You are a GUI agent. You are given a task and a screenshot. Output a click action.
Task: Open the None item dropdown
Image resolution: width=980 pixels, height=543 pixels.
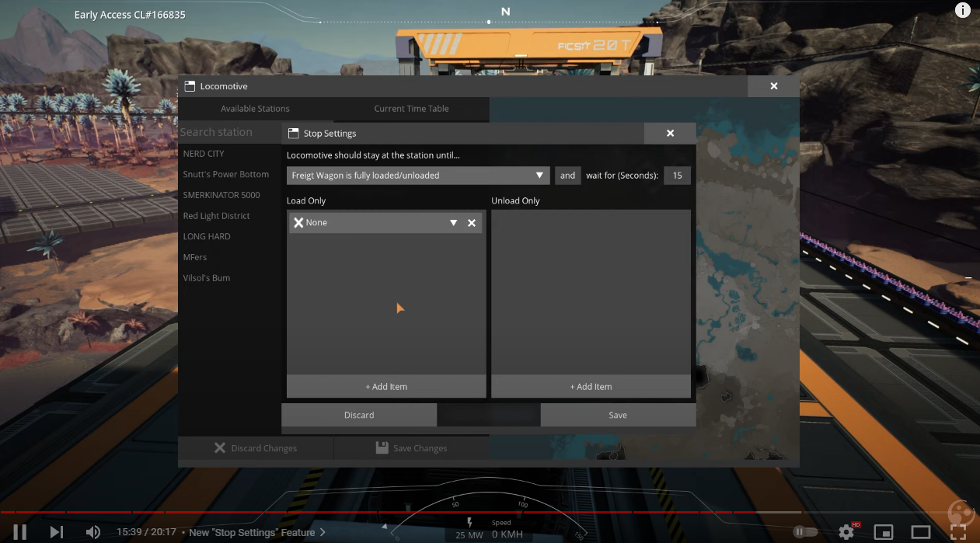(x=453, y=223)
